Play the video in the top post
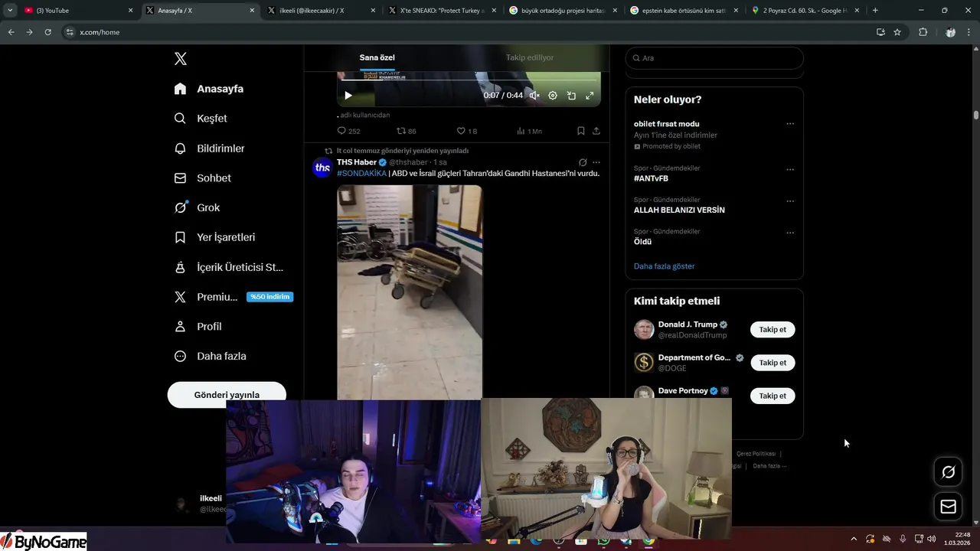 [348, 96]
